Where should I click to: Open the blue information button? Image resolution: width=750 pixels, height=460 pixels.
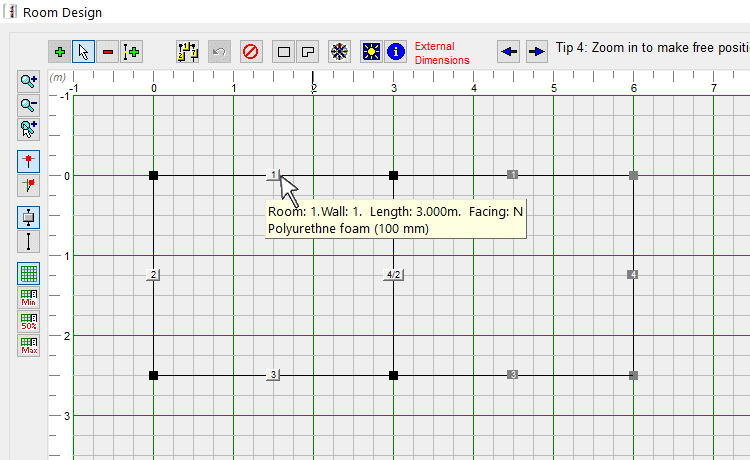(x=396, y=52)
